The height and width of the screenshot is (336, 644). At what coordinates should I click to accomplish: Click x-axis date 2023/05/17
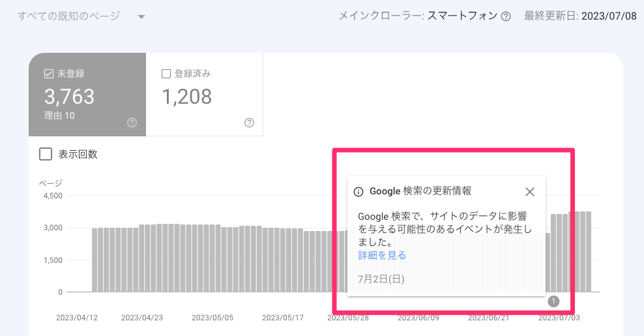(x=283, y=318)
